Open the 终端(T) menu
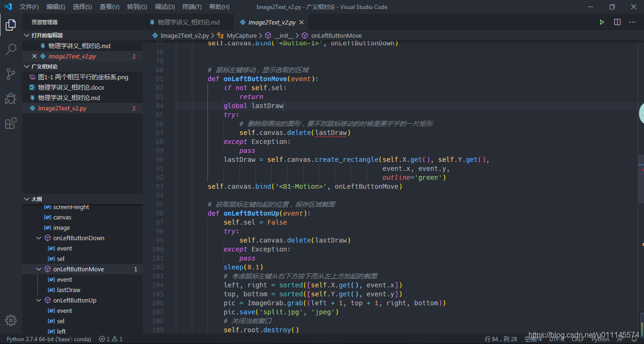 [192, 7]
